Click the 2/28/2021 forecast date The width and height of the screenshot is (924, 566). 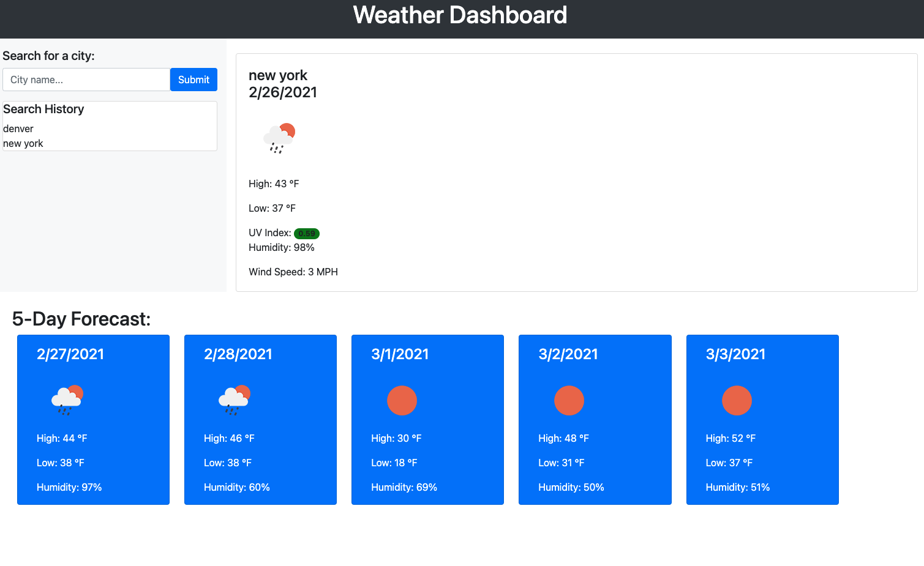pyautogui.click(x=238, y=354)
